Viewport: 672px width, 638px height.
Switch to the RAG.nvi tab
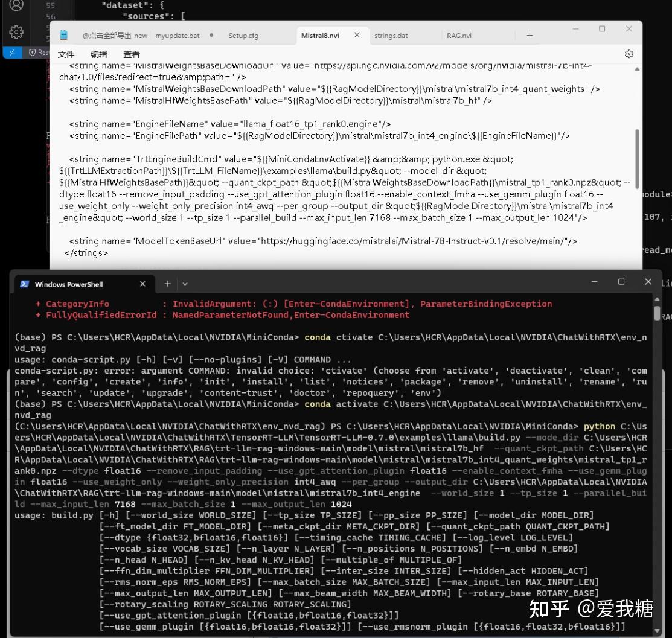point(458,36)
